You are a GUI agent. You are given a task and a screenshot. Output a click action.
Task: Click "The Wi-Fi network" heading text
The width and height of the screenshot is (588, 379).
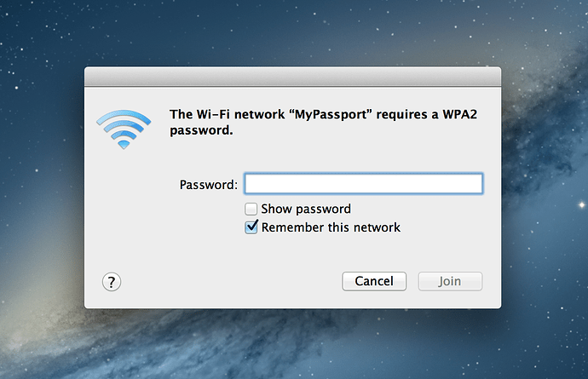coord(227,114)
